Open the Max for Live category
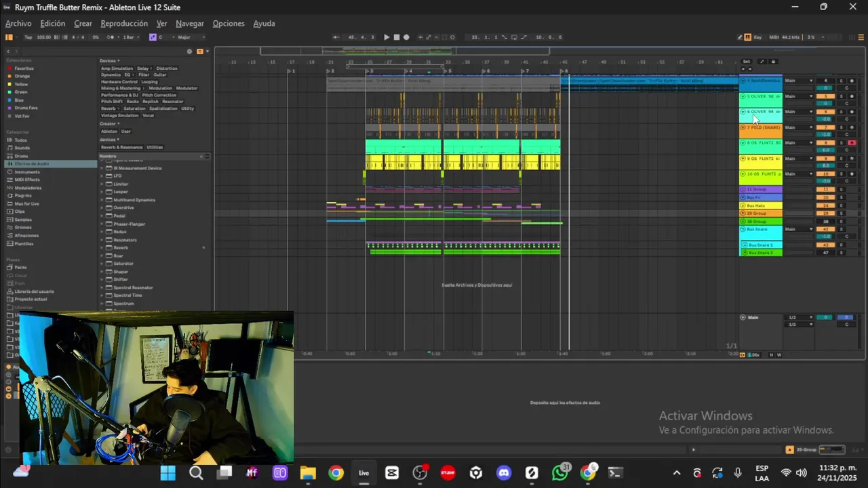Screen dimensions: 868x488 (26, 203)
